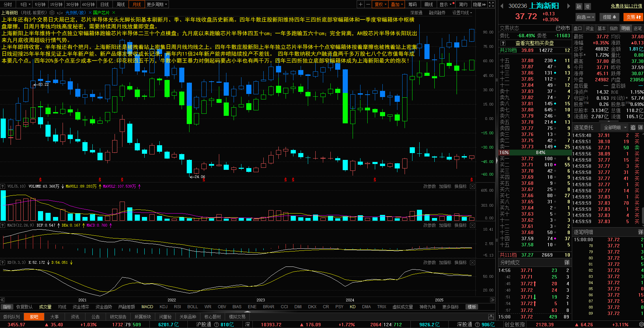The height and width of the screenshot is (328, 644).
Task: Toggle KDJ indicator
Action: pyautogui.click(x=163, y=307)
